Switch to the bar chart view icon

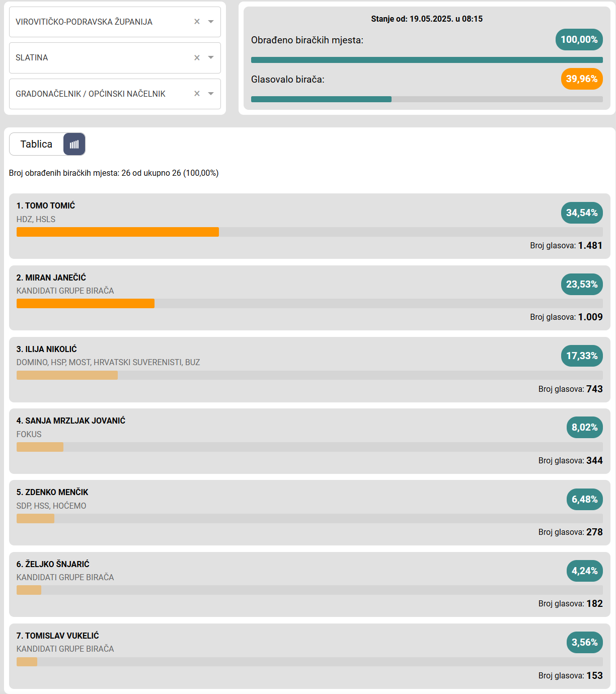tap(74, 145)
